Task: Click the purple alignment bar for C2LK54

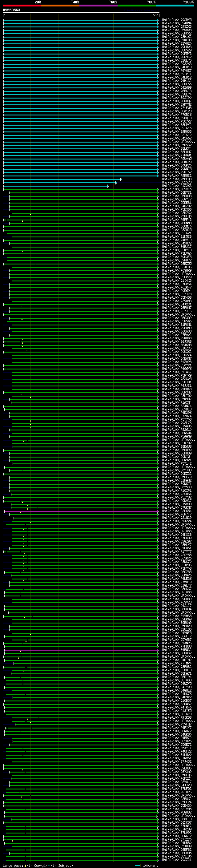Action: [x=81, y=511]
